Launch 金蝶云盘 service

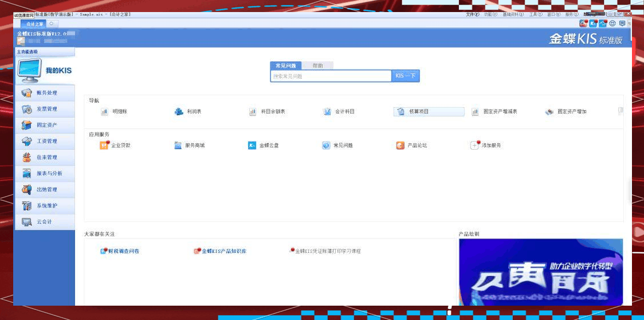tap(268, 146)
